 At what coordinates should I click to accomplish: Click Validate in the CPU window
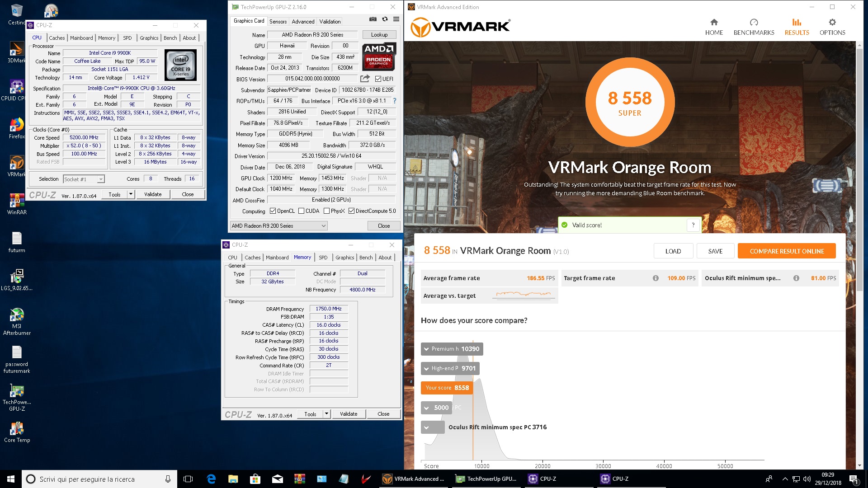pyautogui.click(x=153, y=194)
